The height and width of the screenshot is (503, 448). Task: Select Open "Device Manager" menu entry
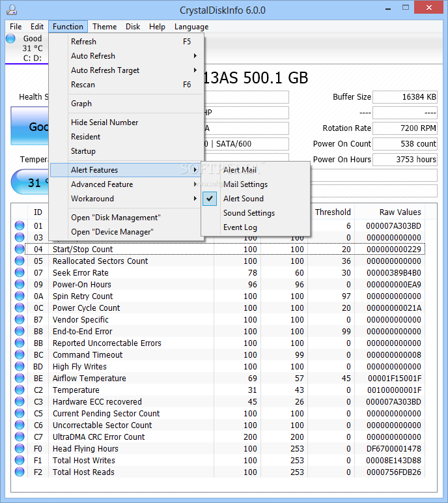[x=127, y=232]
